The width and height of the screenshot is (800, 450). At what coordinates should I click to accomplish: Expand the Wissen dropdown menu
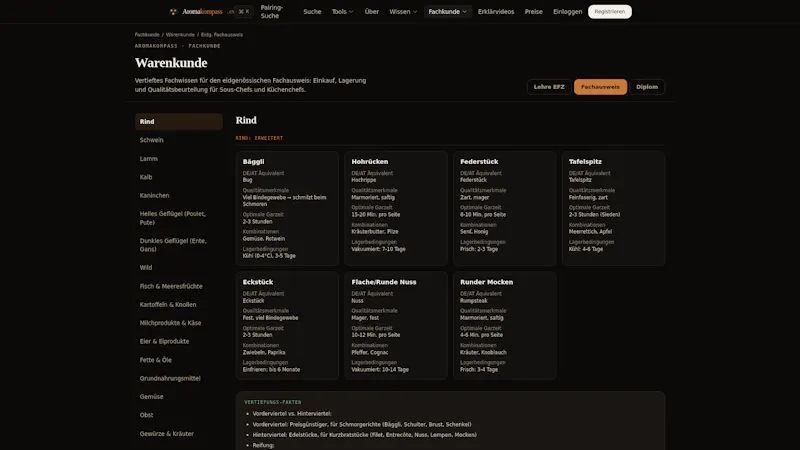[x=403, y=11]
